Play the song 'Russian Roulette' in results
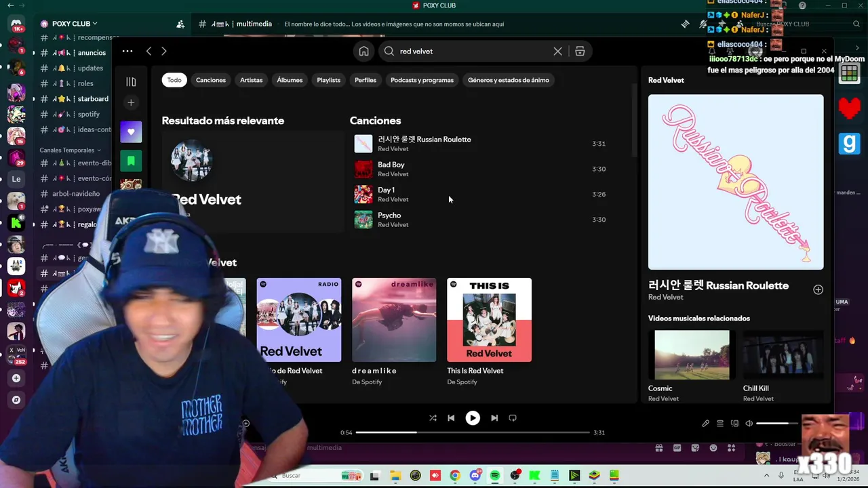 479,144
